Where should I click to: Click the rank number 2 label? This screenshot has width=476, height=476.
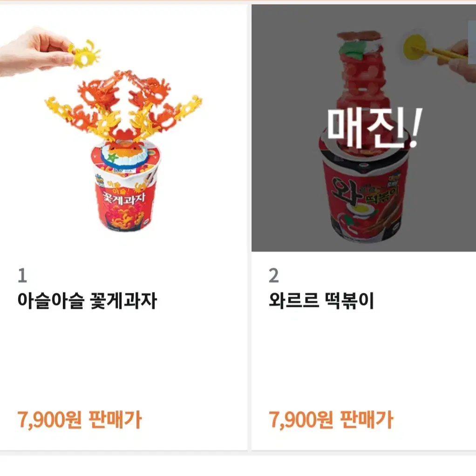(x=274, y=275)
